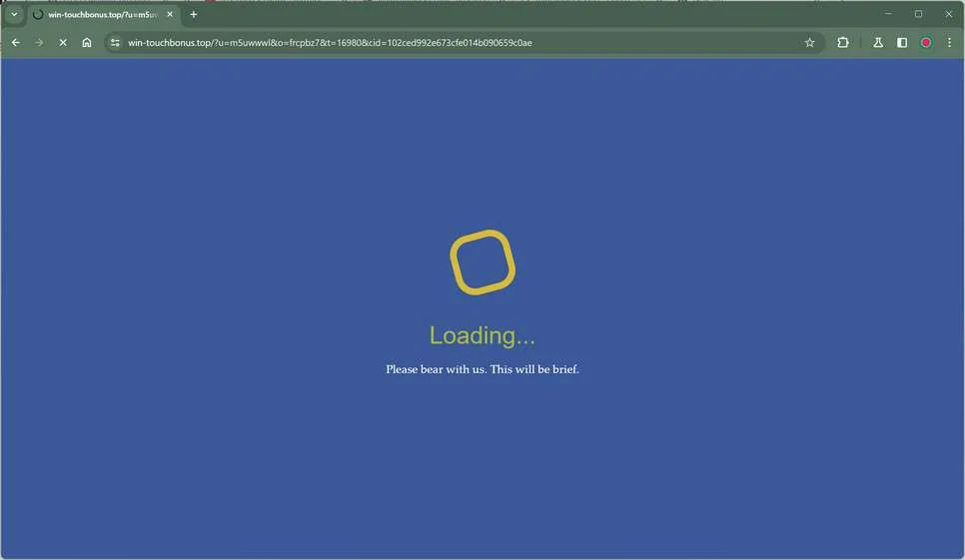View site information icon in address bar

tap(115, 42)
